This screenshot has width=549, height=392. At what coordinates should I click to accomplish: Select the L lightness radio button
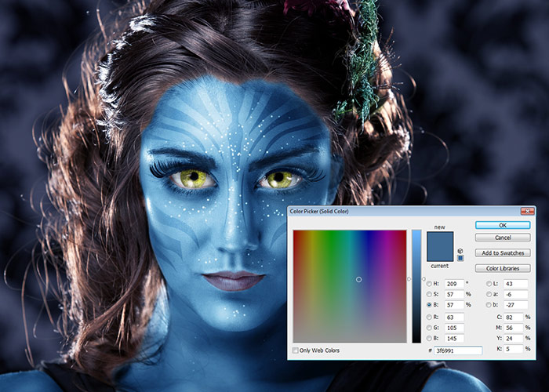(489, 284)
